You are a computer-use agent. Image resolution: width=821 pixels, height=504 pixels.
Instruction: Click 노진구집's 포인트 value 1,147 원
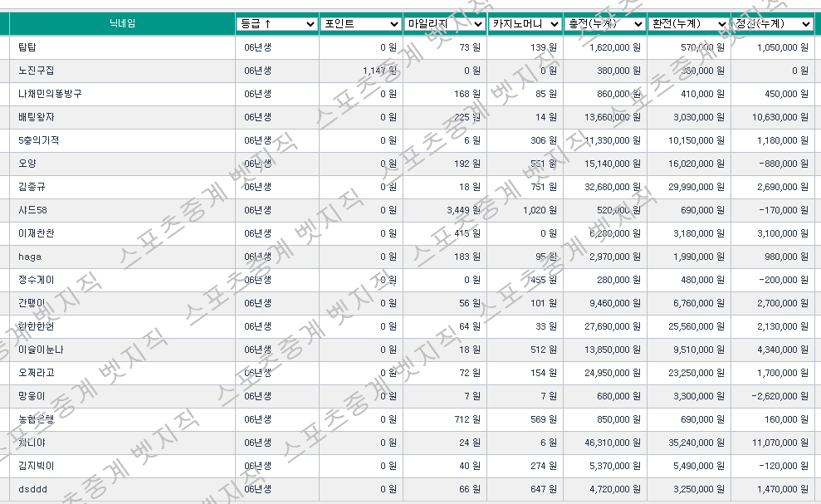[x=379, y=71]
